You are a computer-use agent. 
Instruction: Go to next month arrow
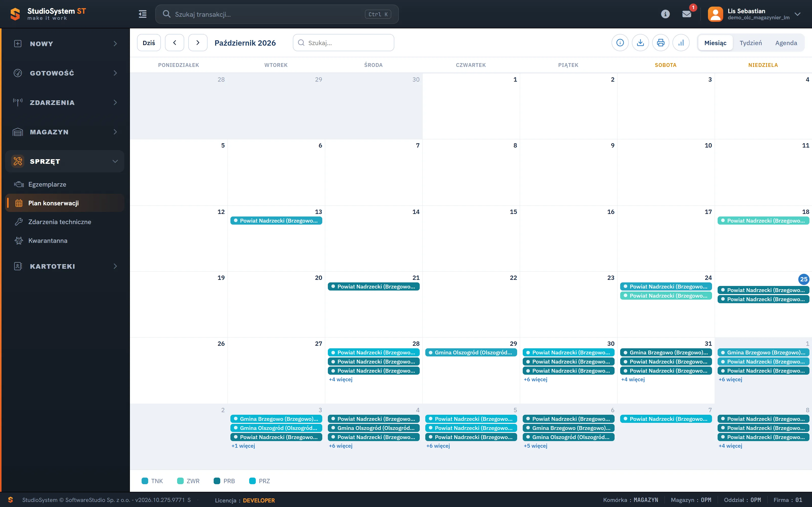198,43
